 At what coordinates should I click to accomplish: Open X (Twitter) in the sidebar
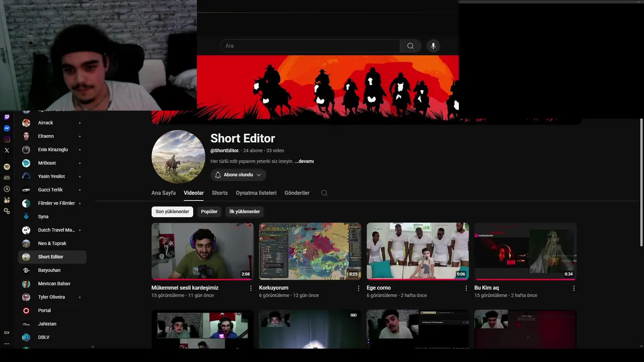click(x=7, y=150)
